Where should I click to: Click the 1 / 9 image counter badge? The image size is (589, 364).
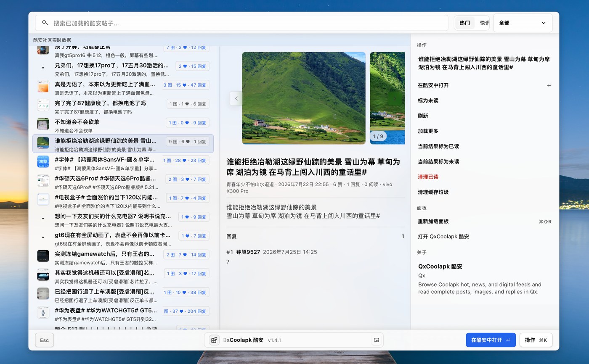[x=378, y=136]
